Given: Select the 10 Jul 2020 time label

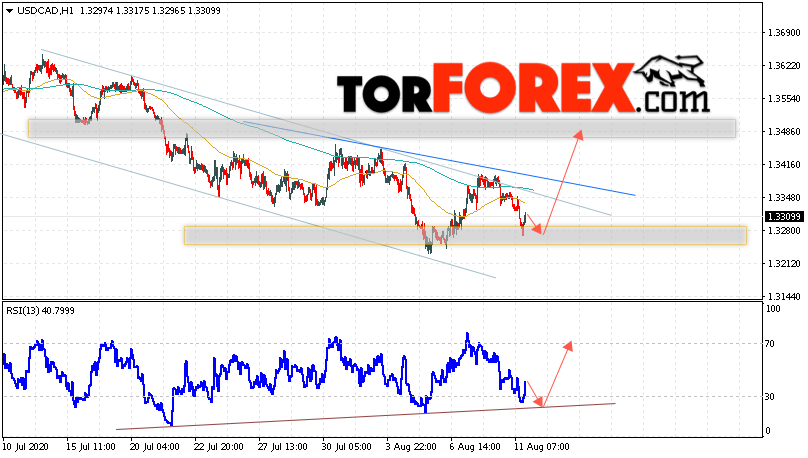Looking at the screenshot, I should (25, 447).
